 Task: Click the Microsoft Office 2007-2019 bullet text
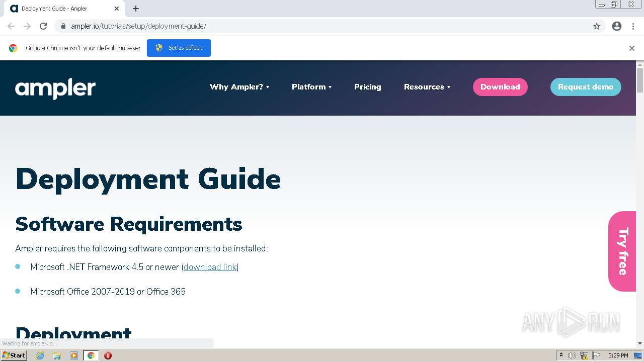click(108, 292)
